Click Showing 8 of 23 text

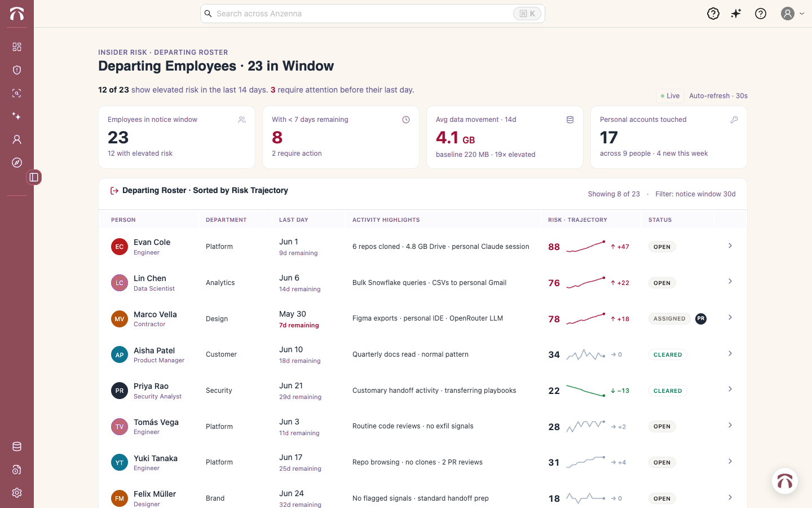(614, 194)
